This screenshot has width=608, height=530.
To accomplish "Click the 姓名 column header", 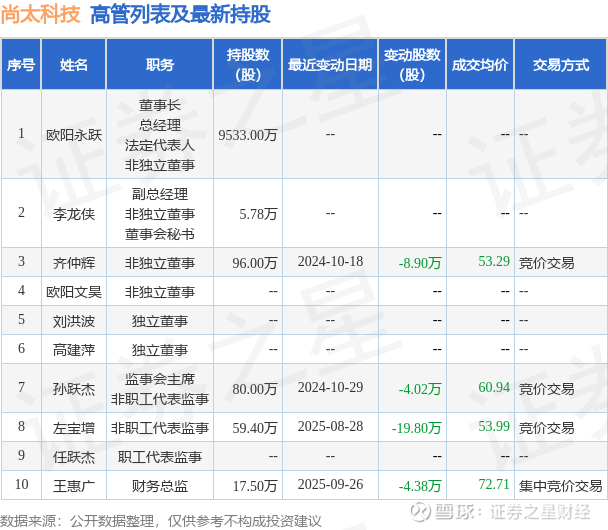I will coord(74,64).
